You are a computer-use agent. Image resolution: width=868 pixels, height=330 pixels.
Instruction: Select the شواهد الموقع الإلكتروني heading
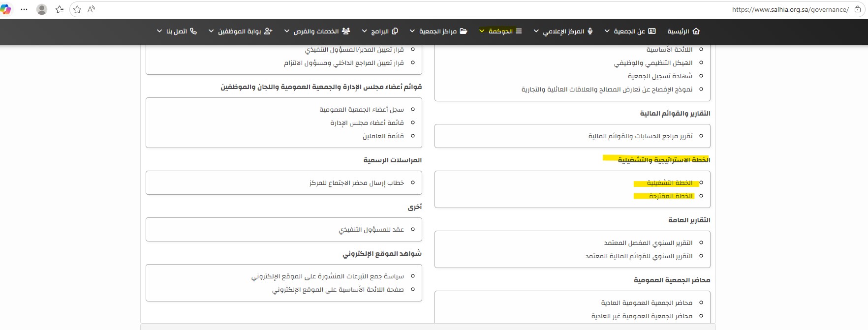(382, 254)
